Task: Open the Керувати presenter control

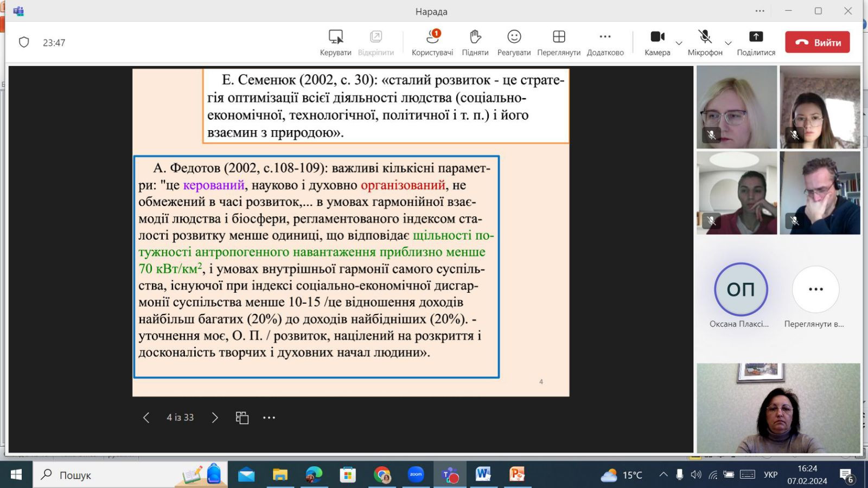Action: point(335,42)
